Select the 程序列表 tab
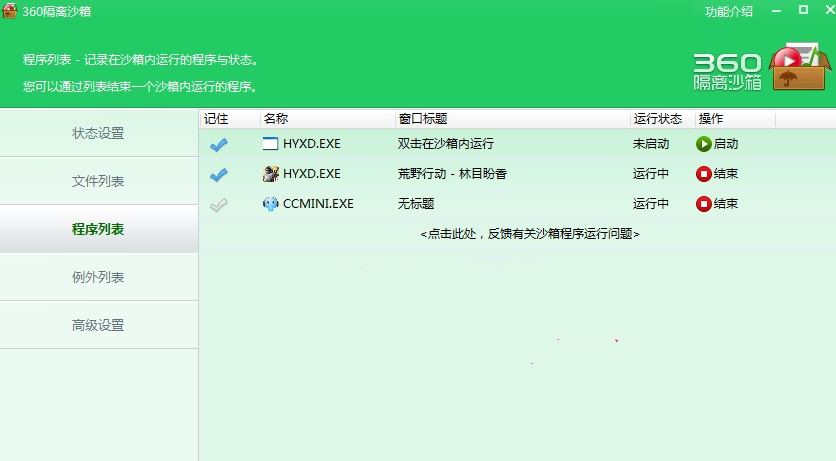Viewport: 836px width, 461px height. [99, 229]
